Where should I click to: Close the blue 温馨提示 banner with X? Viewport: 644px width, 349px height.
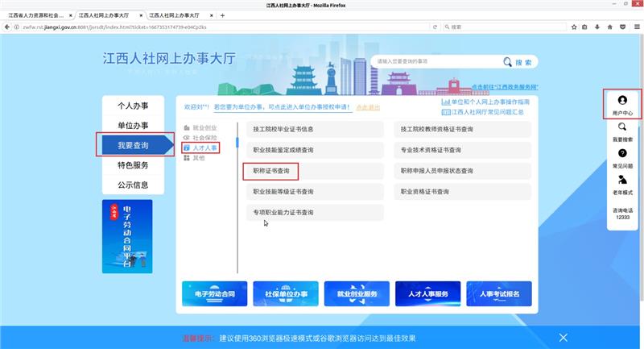tap(563, 337)
